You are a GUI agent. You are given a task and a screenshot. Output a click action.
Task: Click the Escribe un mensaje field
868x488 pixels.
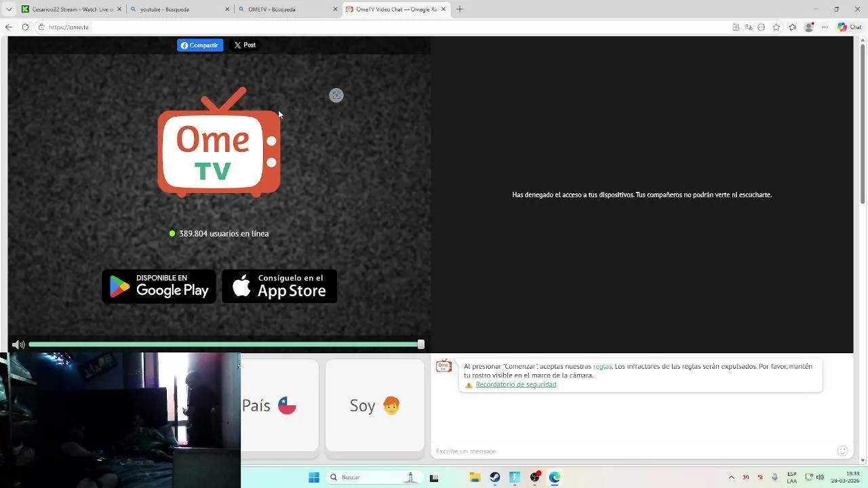pos(631,451)
